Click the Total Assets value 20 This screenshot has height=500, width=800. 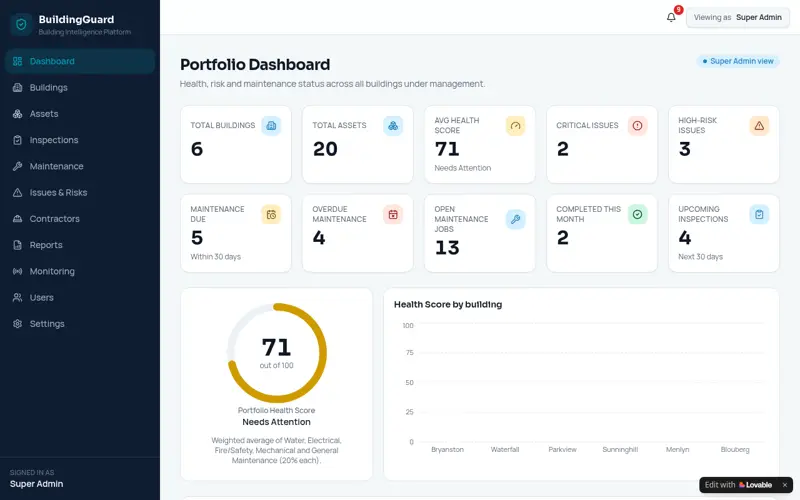pyautogui.click(x=325, y=149)
